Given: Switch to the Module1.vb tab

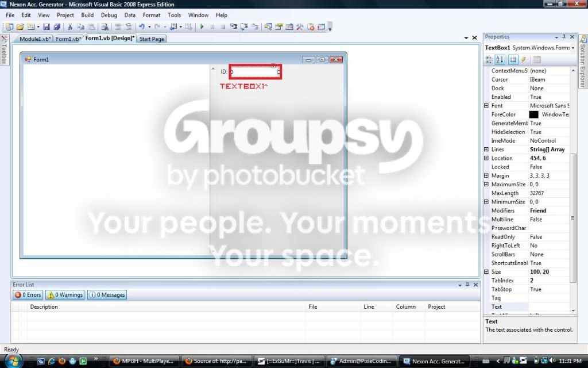Looking at the screenshot, I should [x=34, y=39].
